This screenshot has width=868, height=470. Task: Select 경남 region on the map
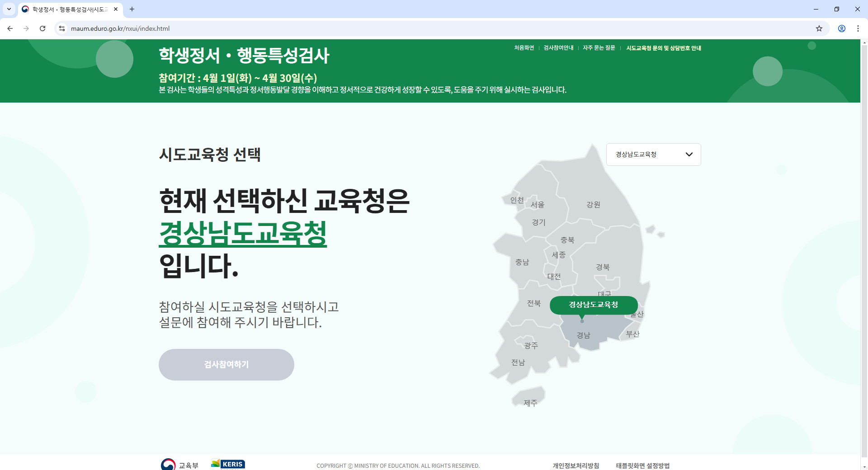[x=583, y=335]
